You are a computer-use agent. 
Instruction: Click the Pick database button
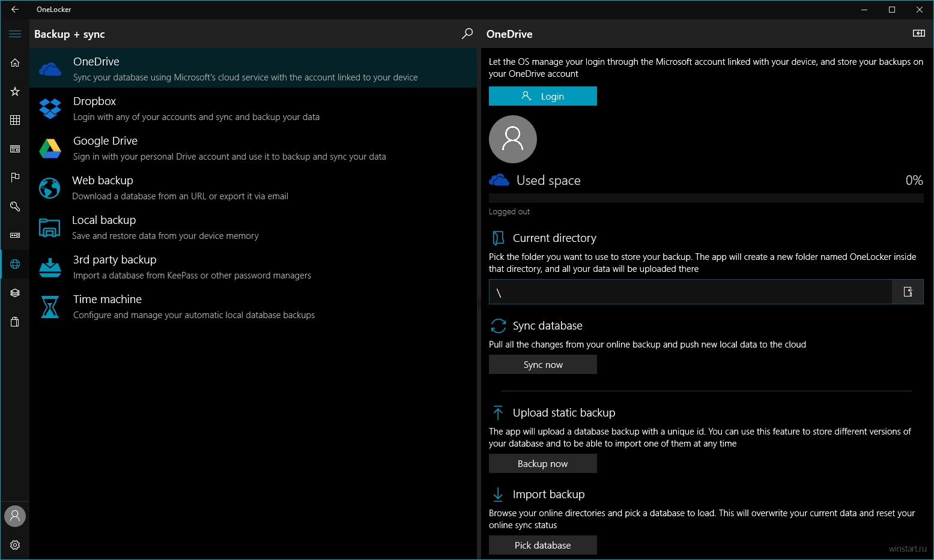tap(543, 545)
